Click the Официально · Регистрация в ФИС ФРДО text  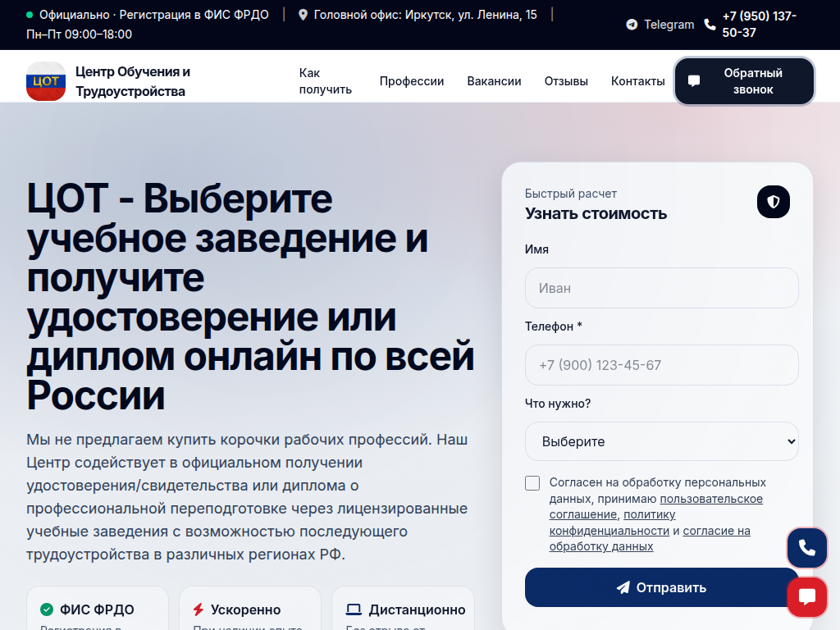[153, 15]
